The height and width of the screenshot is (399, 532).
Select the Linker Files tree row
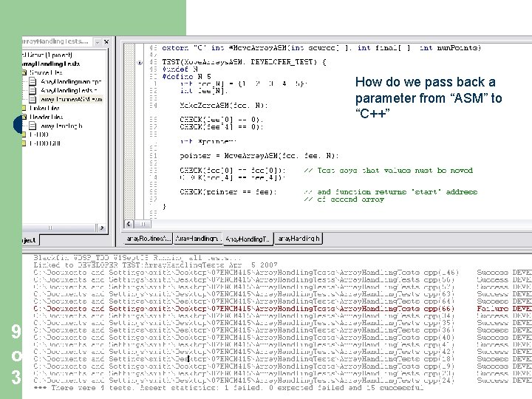[44, 108]
